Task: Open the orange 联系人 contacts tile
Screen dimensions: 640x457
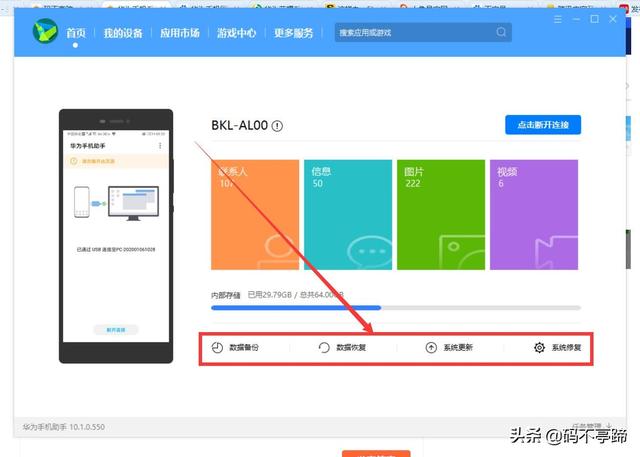Action: tap(255, 215)
